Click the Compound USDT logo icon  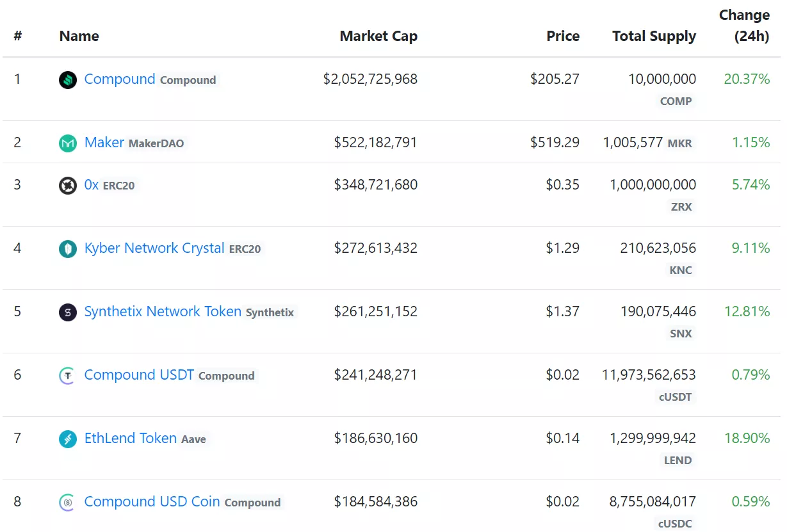tap(68, 376)
